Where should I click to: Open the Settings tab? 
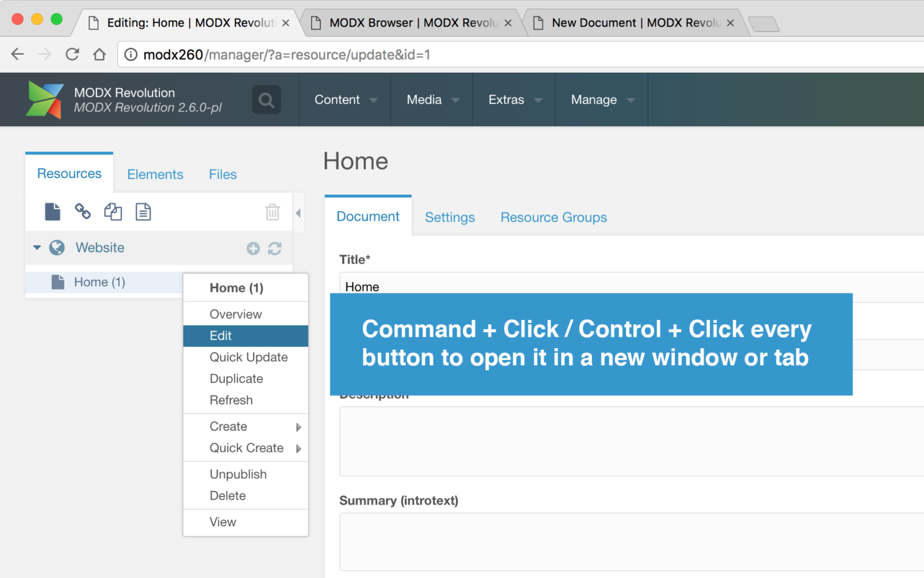tap(450, 217)
